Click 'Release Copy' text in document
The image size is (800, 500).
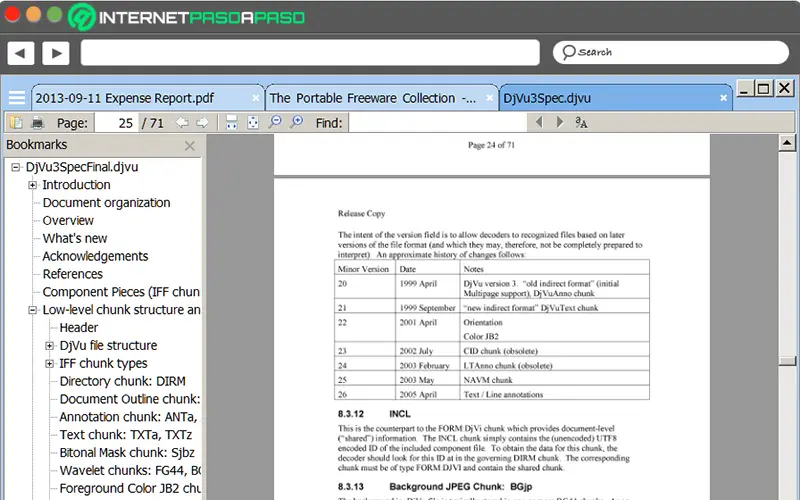point(361,214)
